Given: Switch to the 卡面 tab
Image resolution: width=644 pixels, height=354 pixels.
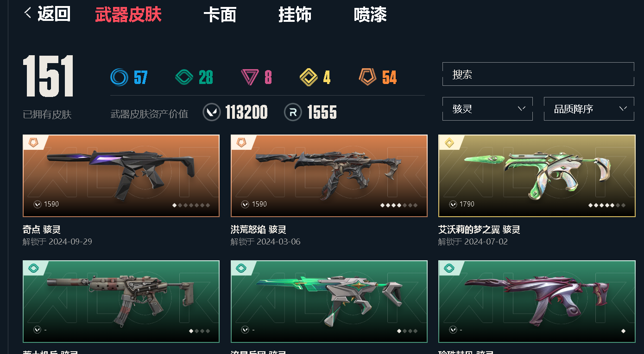Looking at the screenshot, I should pos(220,14).
